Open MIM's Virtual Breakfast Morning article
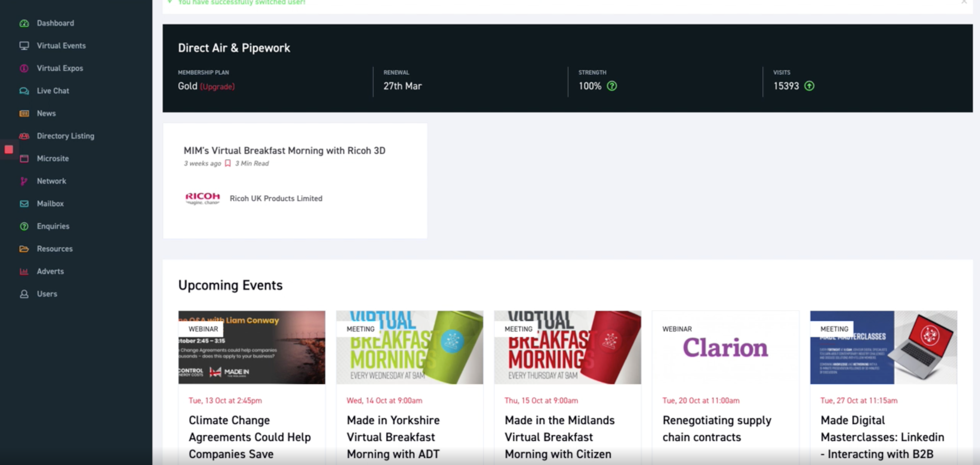 pyautogui.click(x=285, y=150)
